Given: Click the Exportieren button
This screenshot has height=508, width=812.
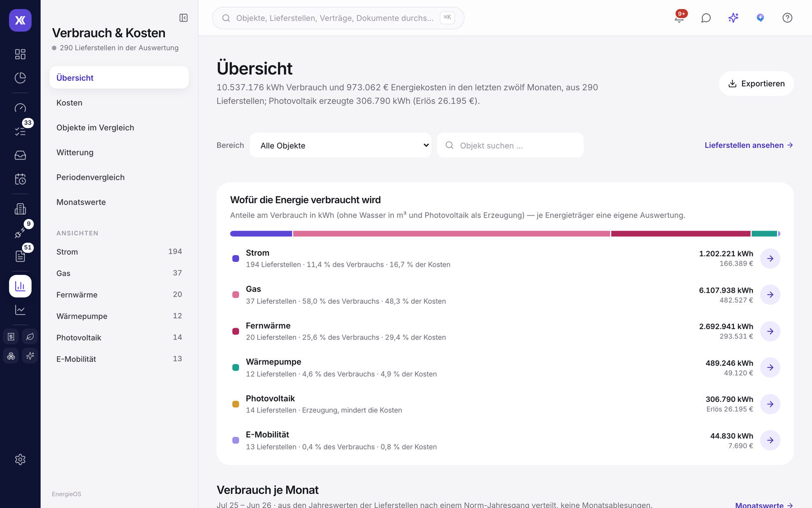Looking at the screenshot, I should point(756,83).
